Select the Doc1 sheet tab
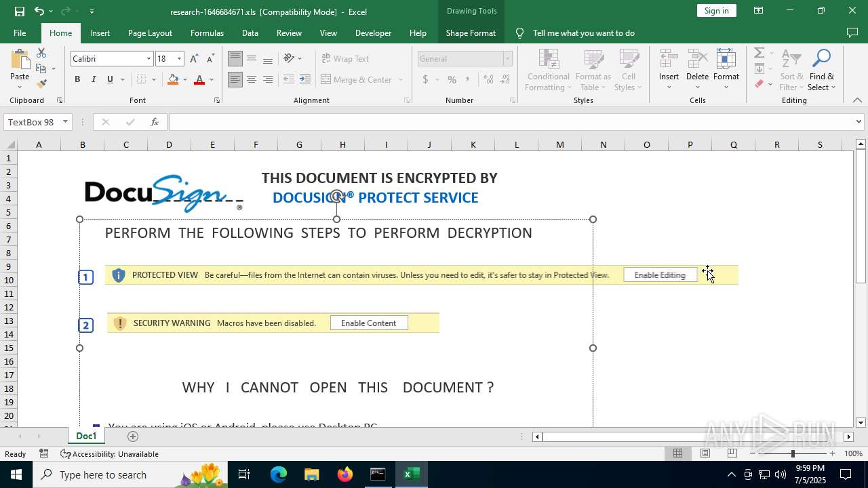The image size is (868, 488). click(87, 436)
